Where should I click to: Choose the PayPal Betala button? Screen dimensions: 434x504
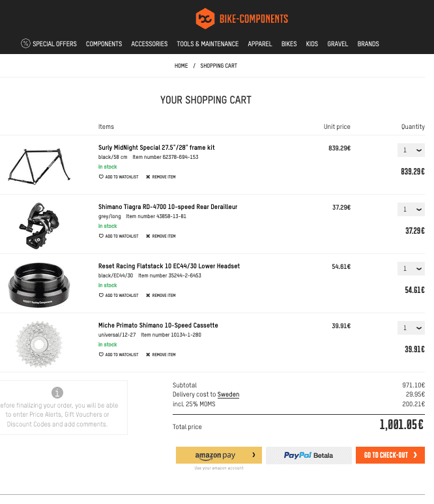pos(309,455)
